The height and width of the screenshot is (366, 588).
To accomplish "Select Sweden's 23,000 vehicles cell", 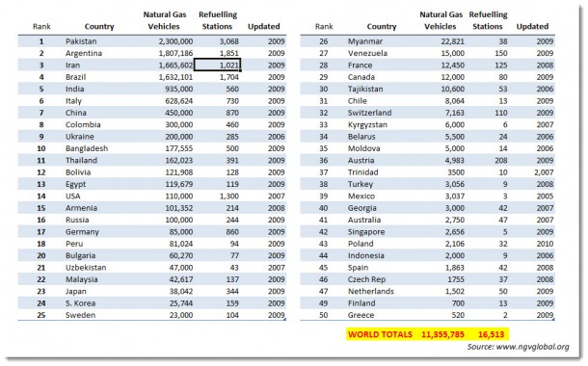I will pyautogui.click(x=181, y=315).
